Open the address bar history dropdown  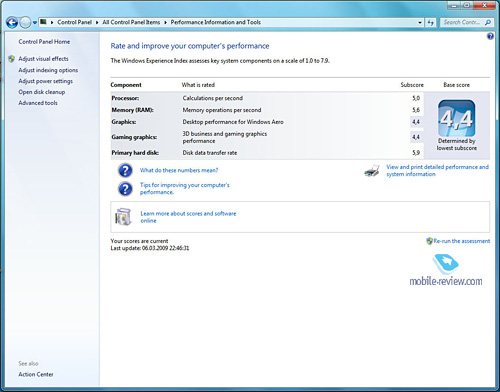[420, 23]
